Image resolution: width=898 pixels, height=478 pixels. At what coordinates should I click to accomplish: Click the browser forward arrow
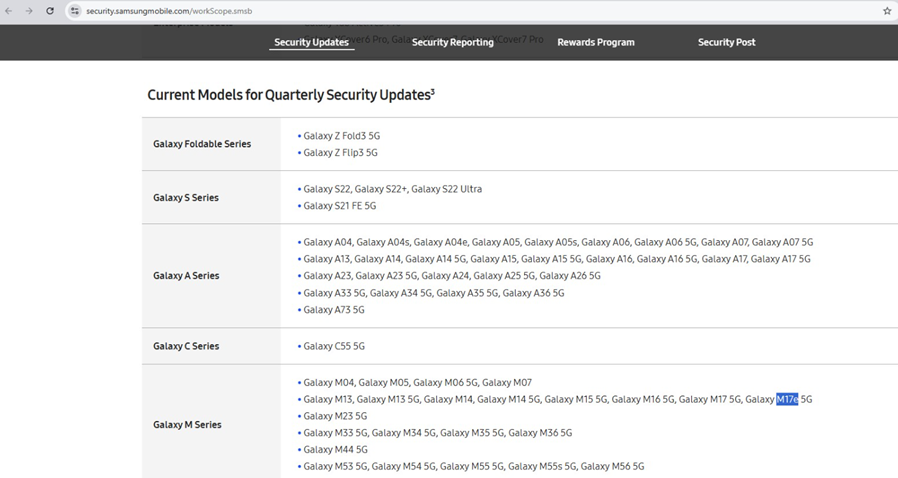click(x=29, y=11)
